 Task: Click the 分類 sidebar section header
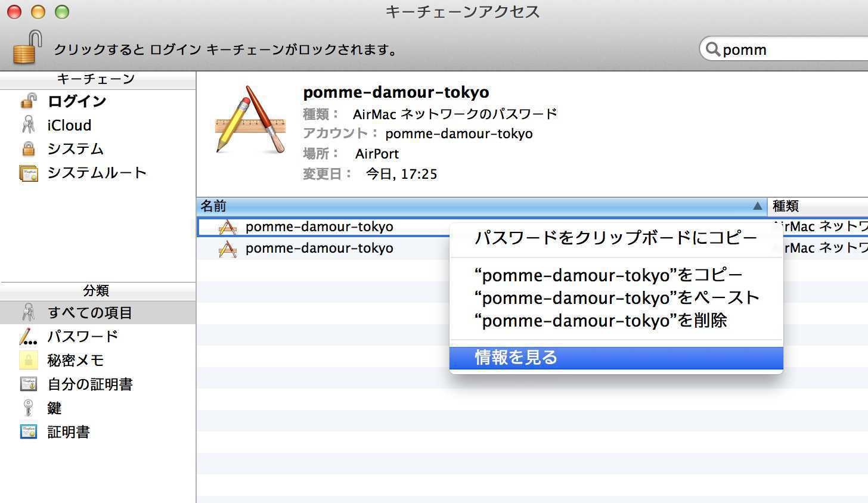pos(96,290)
